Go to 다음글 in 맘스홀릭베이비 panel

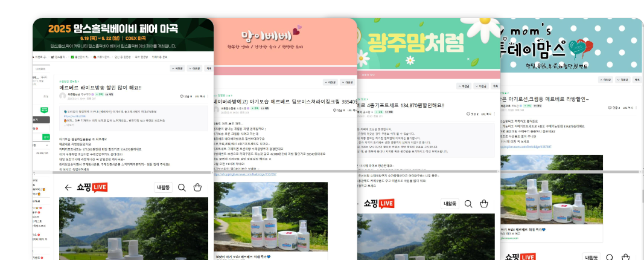coord(195,68)
